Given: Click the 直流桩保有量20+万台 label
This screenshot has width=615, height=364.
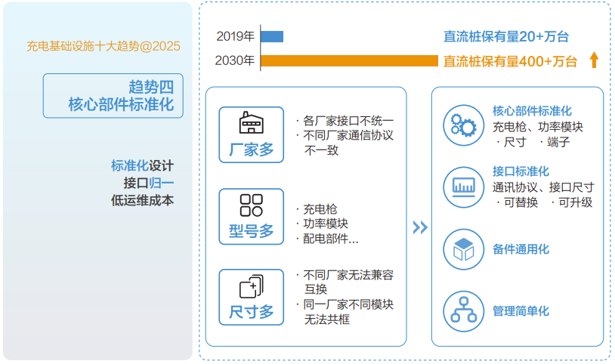Looking at the screenshot, I should pyautogui.click(x=505, y=36).
